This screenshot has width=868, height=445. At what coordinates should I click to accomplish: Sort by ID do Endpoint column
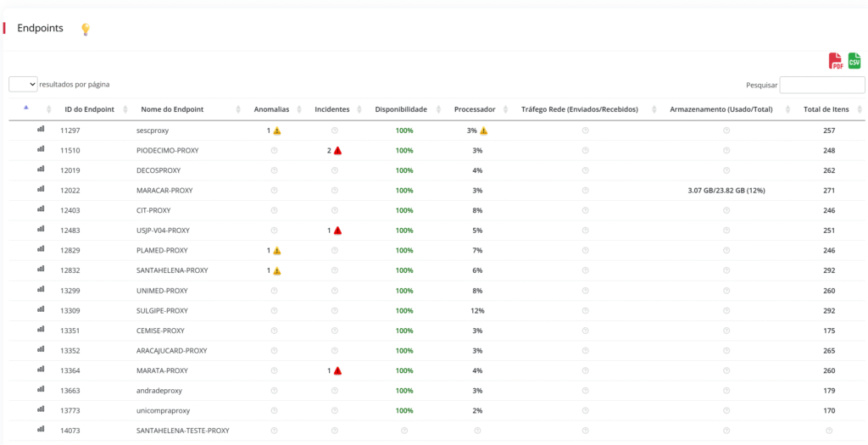89,109
